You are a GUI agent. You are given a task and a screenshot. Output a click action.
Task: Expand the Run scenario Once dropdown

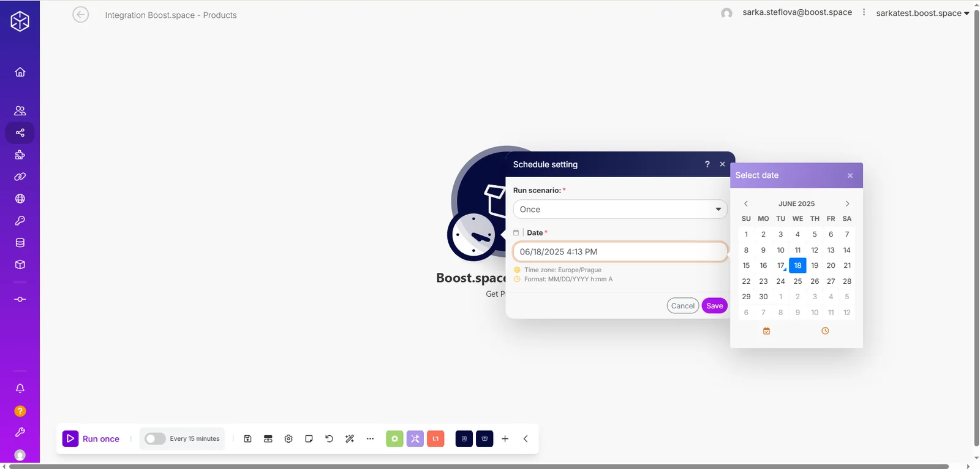620,209
